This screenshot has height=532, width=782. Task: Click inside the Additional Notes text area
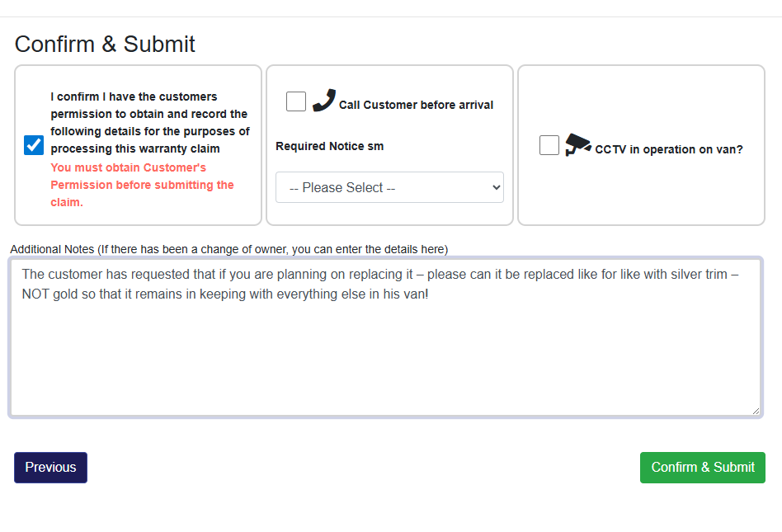(x=385, y=355)
